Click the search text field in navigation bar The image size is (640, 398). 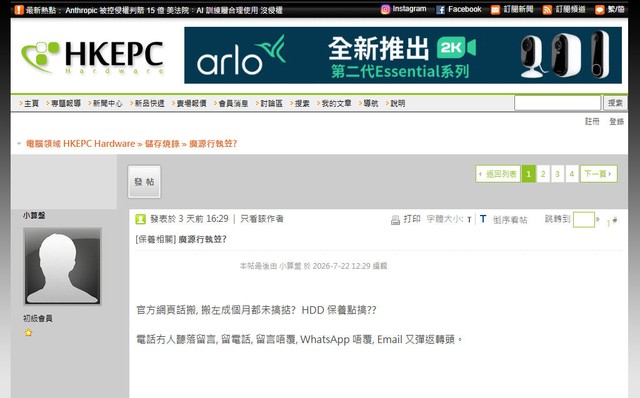coord(557,103)
